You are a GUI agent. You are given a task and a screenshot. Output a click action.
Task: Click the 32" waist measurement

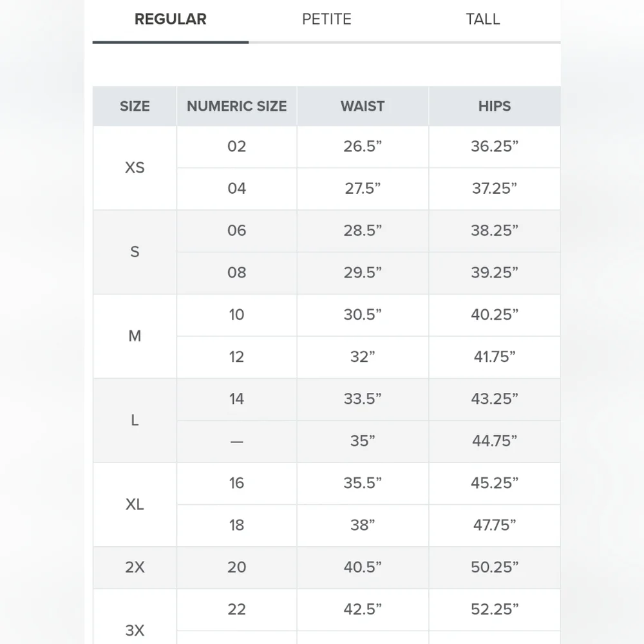click(363, 357)
